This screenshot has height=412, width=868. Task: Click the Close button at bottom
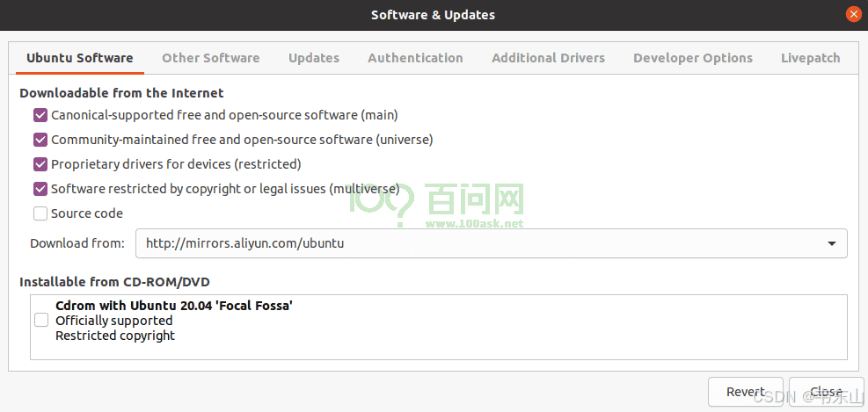tap(825, 392)
